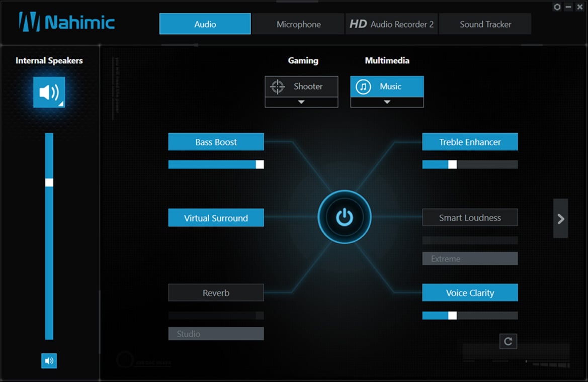Open the Extreme loudness mode dropdown

(x=470, y=259)
